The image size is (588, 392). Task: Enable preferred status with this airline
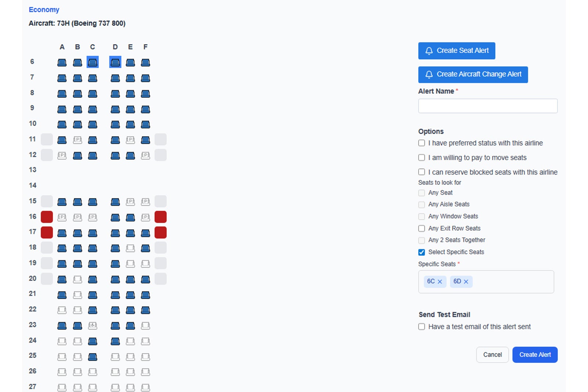click(x=422, y=143)
